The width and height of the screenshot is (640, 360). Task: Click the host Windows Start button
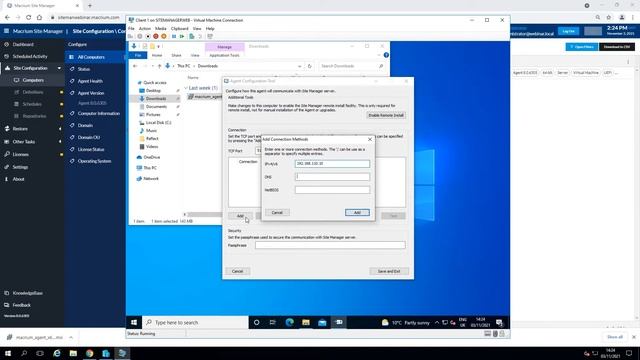(7, 353)
